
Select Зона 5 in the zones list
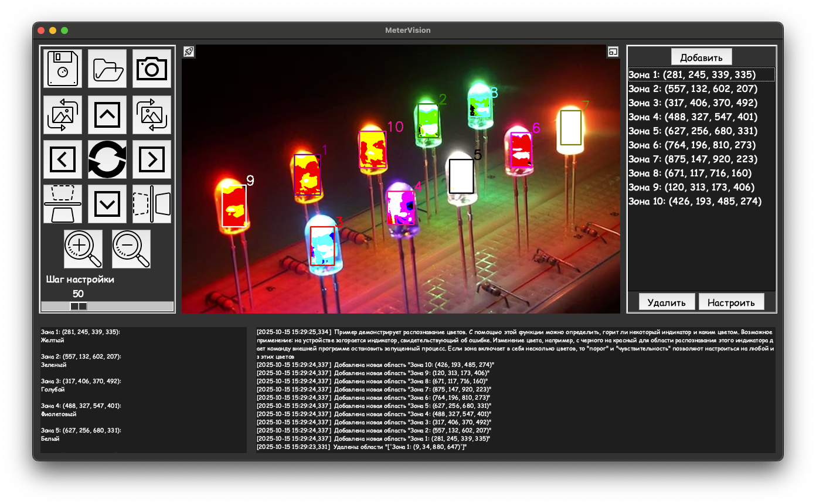(x=692, y=131)
